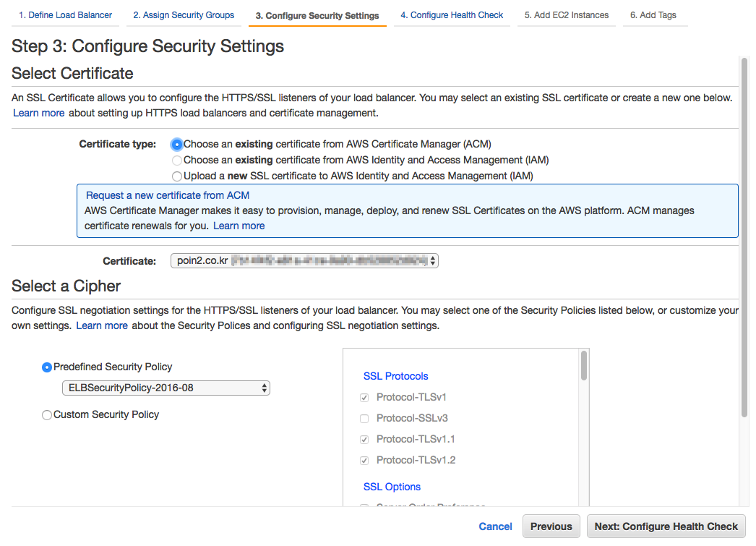Select Custom Security Policy radio button

click(x=47, y=415)
